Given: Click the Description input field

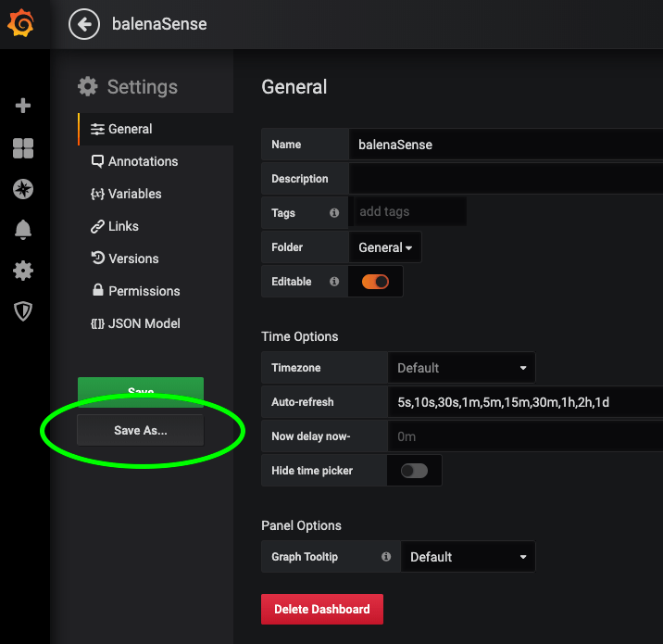Looking at the screenshot, I should point(505,179).
